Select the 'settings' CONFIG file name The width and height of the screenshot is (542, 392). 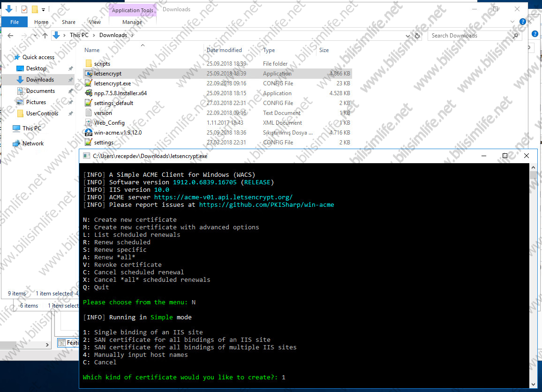tap(104, 143)
